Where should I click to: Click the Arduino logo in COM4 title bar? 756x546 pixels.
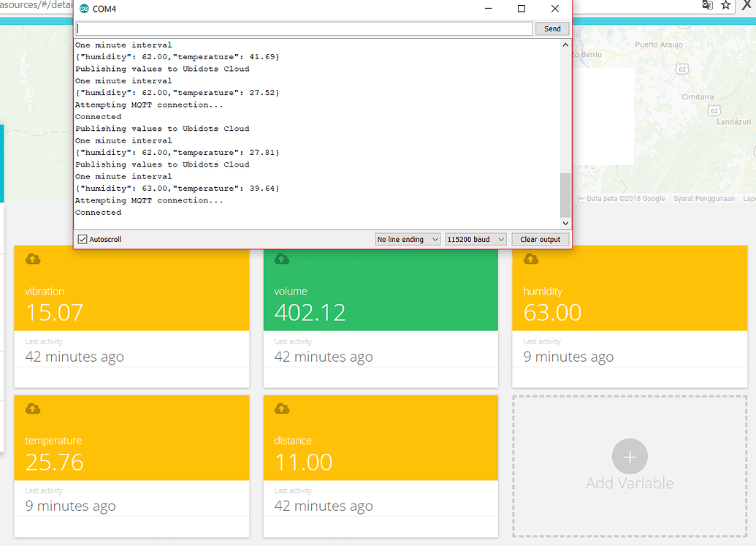[x=85, y=9]
